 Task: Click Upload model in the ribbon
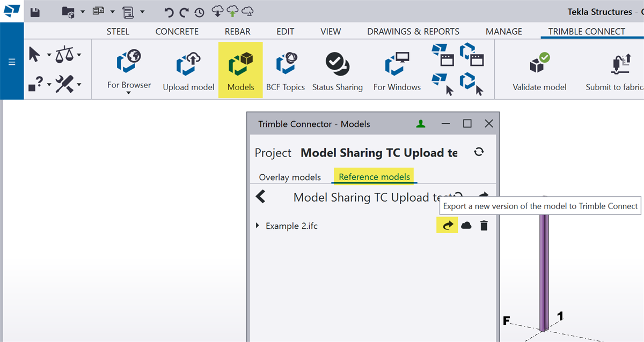188,71
